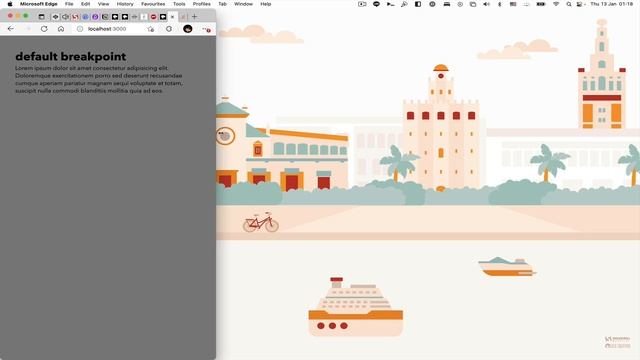Screen dimensions: 640x360
Task: View site information icon beside localhost
Action: pyautogui.click(x=80, y=29)
